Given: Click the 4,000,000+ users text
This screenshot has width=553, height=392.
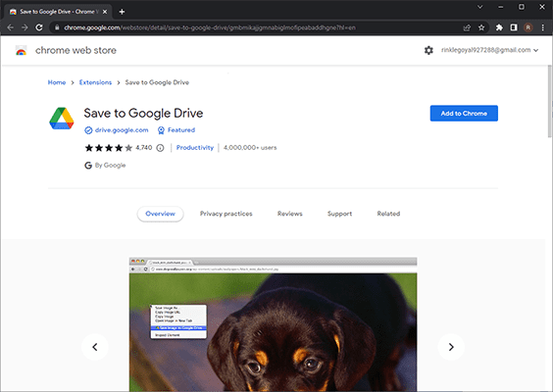Looking at the screenshot, I should 250,148.
